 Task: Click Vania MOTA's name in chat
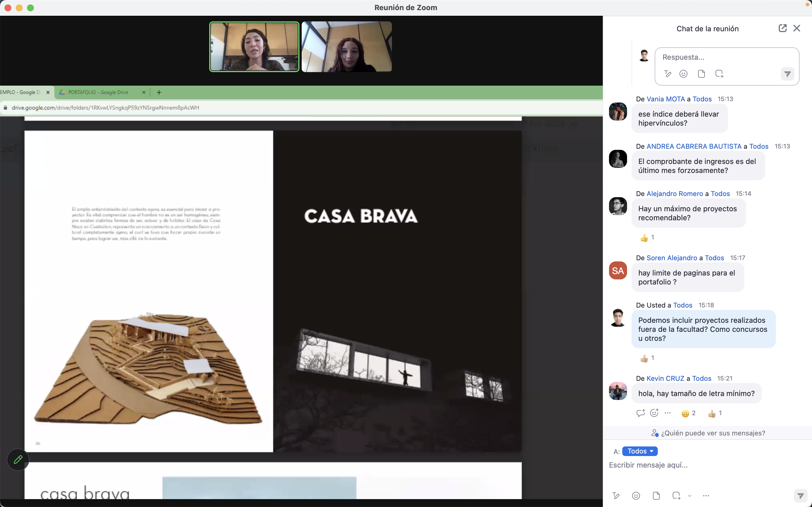[665, 99]
